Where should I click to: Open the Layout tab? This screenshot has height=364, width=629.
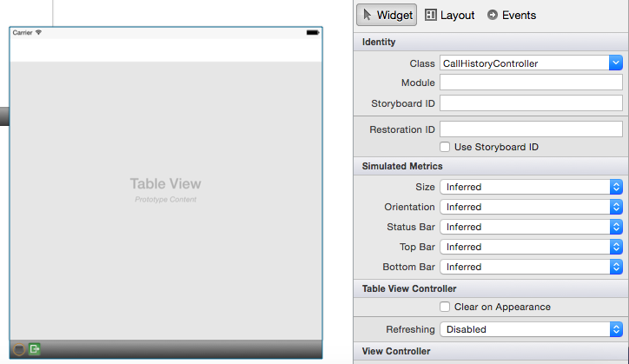[449, 15]
